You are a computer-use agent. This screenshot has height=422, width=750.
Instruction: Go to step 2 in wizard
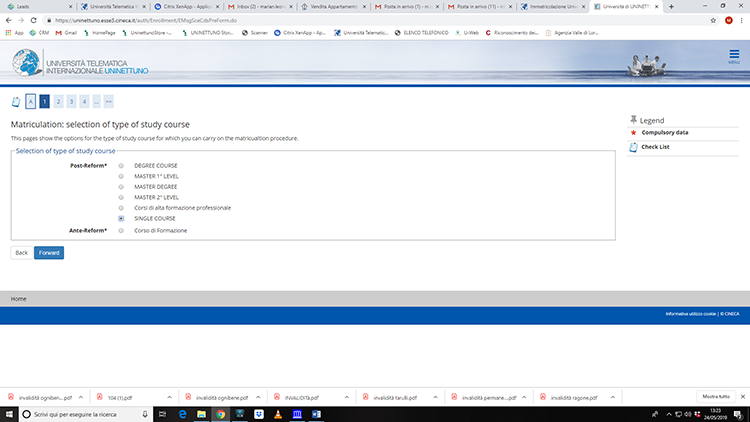(x=58, y=101)
